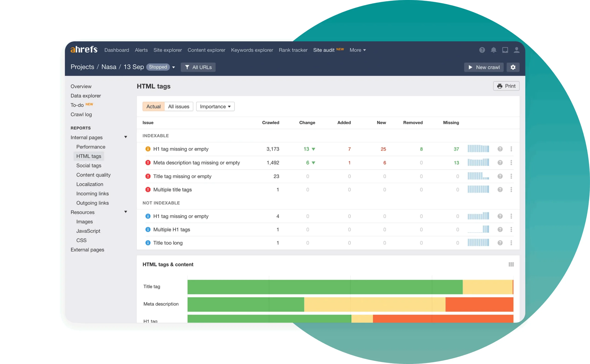Viewport: 590px width, 364px height.
Task: Open three-dot menu for Title tag missing row
Action: [511, 176]
